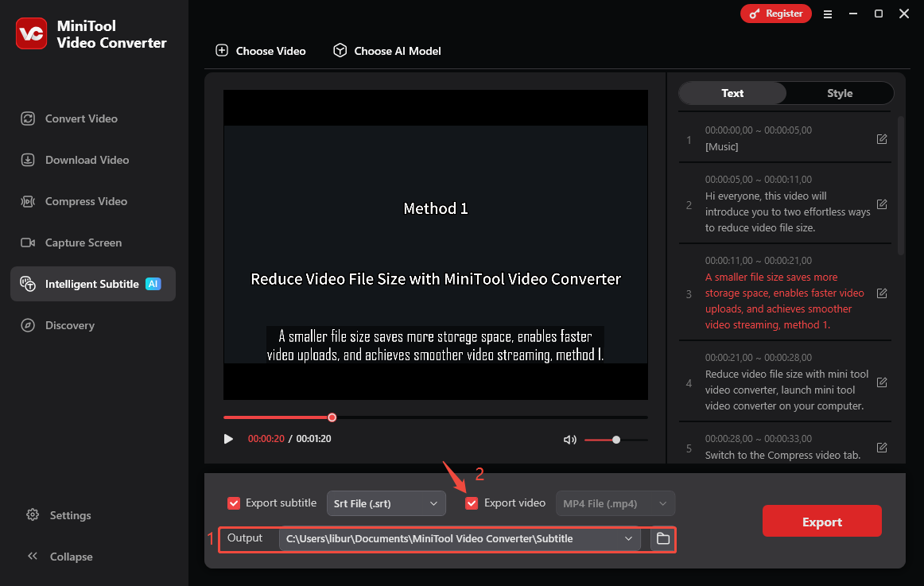
Task: Enable the Export subtitle checkbox
Action: 234,503
